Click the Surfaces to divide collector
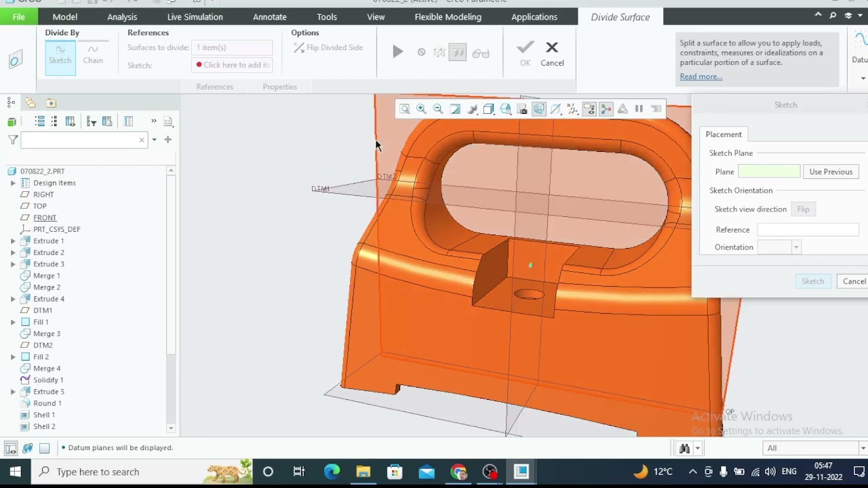Image resolution: width=868 pixels, height=488 pixels. [x=232, y=47]
